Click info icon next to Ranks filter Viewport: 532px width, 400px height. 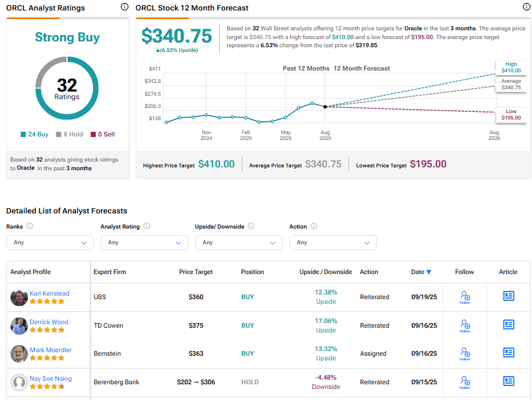pos(30,226)
